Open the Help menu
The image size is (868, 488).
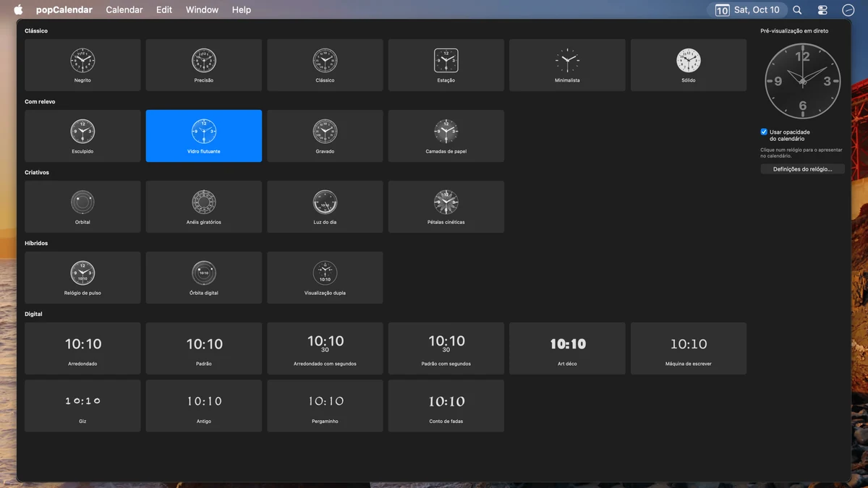pyautogui.click(x=242, y=10)
